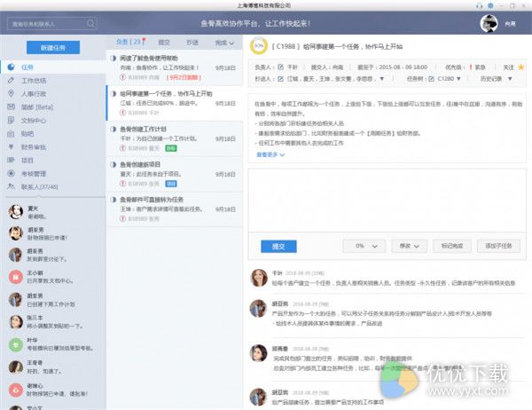Toggle status circle of 鱼骨创建工作计划

[113, 129]
